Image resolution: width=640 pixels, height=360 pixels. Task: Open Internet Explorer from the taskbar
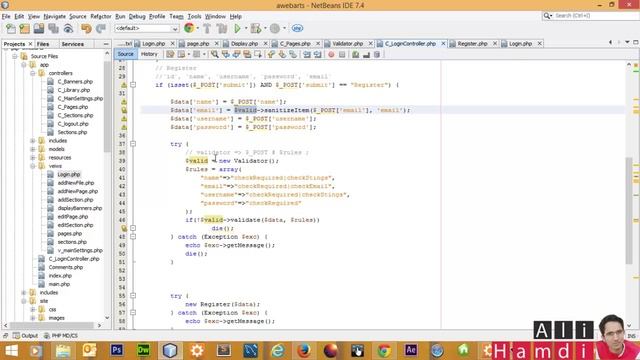278,350
